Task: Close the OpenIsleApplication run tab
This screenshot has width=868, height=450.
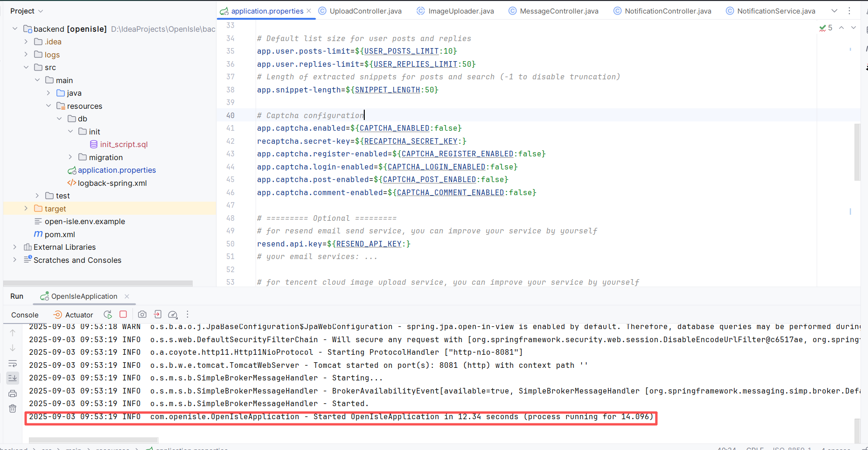Action: pos(127,296)
